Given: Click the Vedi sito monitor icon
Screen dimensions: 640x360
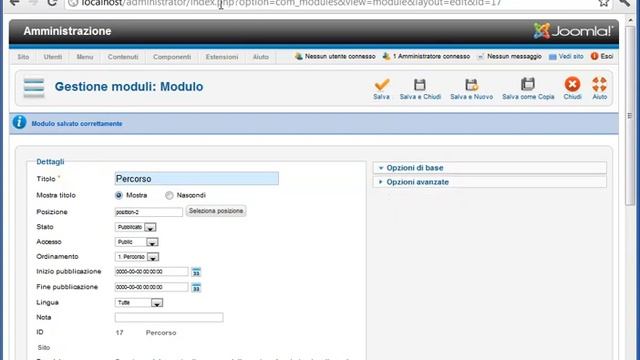Looking at the screenshot, I should (x=553, y=57).
